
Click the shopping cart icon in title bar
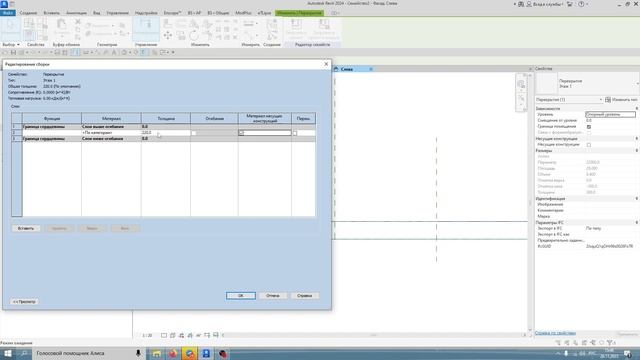tap(570, 4)
